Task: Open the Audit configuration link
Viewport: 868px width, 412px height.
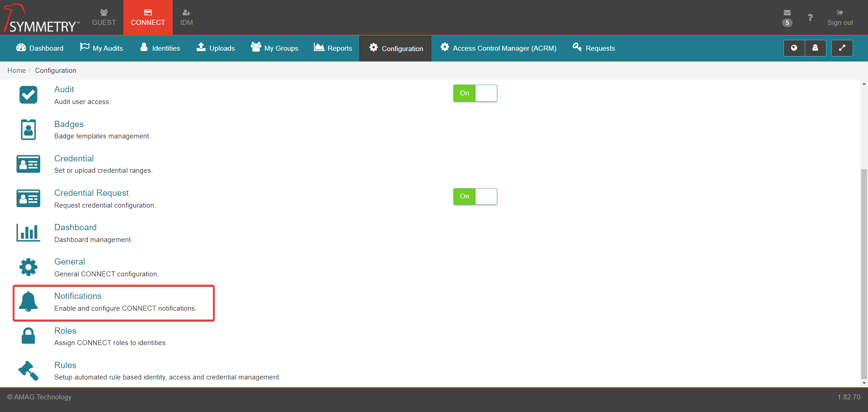Action: 64,90
